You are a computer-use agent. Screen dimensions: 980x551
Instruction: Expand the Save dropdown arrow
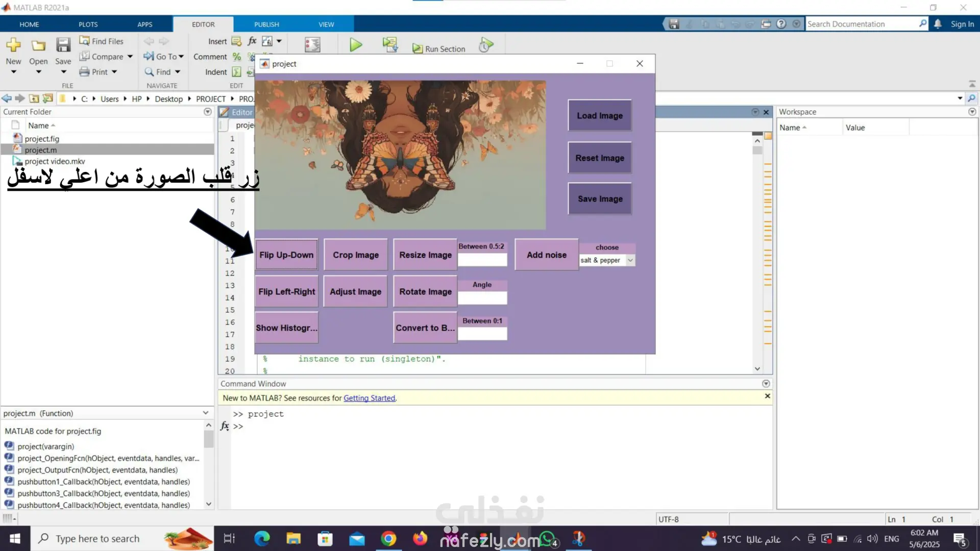coord(63,72)
